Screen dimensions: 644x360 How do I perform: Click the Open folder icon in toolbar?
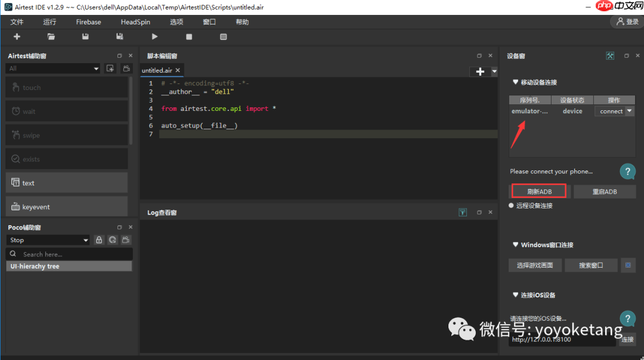point(51,37)
